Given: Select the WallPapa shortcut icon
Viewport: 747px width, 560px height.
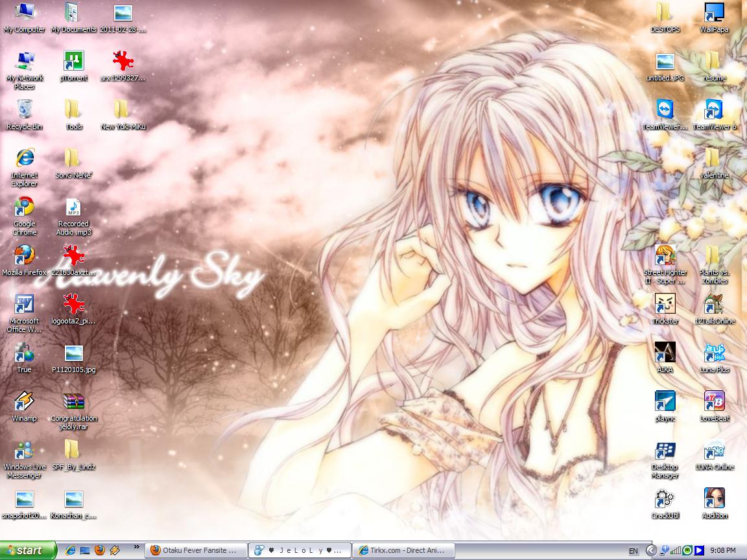Looking at the screenshot, I should (x=714, y=17).
